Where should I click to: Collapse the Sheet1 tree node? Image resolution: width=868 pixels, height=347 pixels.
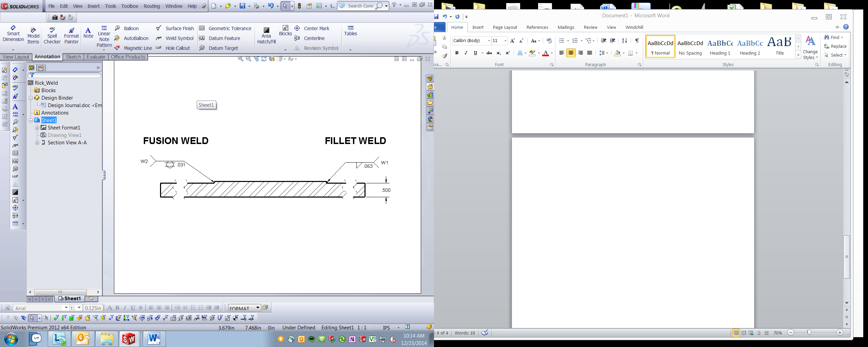(x=31, y=120)
